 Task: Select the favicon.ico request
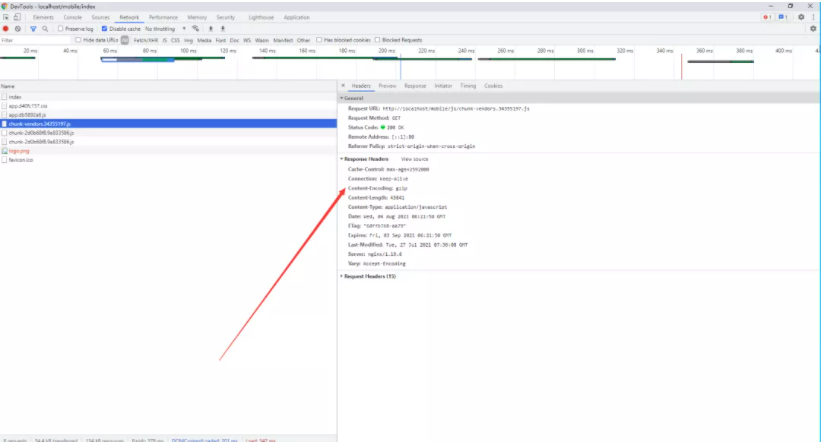pyautogui.click(x=168, y=160)
